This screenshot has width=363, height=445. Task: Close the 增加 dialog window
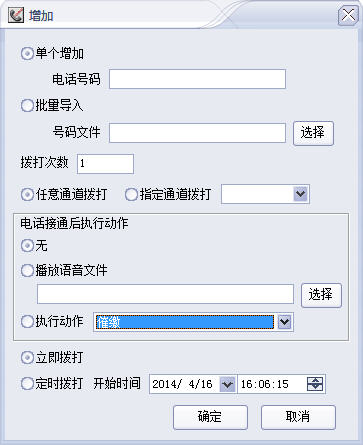coord(348,15)
